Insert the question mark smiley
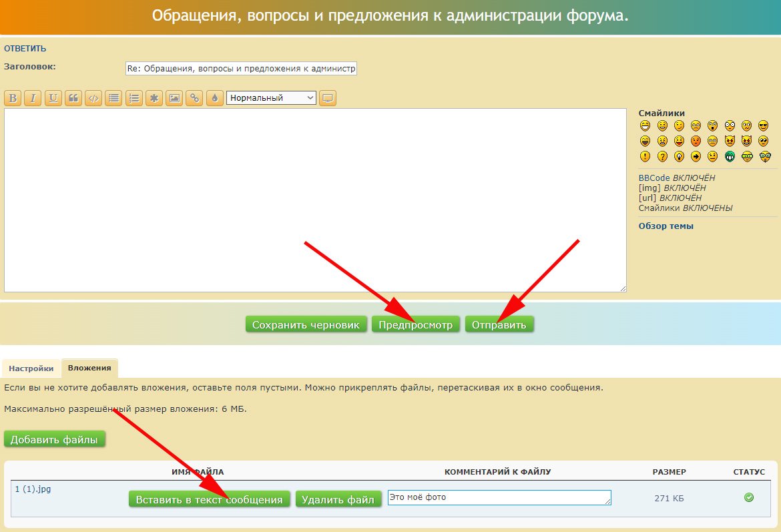781x532 pixels. [x=662, y=156]
